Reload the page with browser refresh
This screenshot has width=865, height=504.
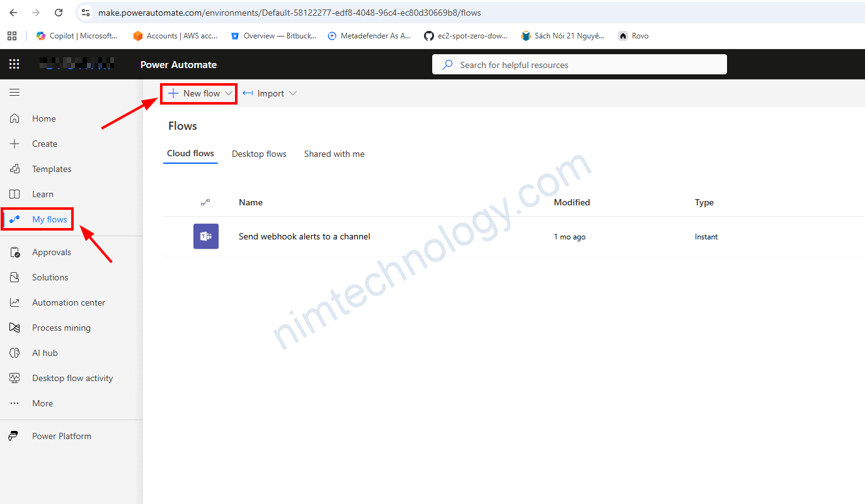tap(59, 13)
